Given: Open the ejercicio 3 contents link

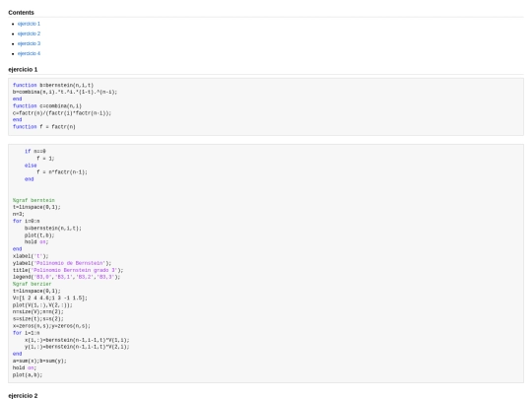Looking at the screenshot, I should (x=29, y=43).
